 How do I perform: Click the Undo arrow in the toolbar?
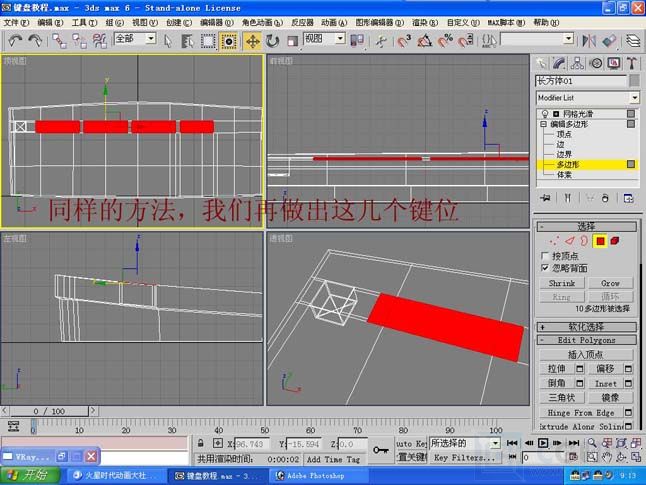[15, 40]
